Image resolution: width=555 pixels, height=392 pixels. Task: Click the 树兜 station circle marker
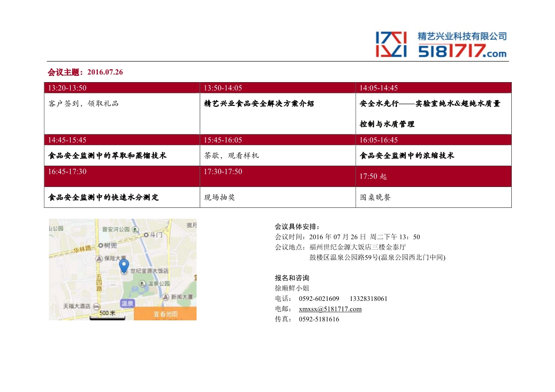pyautogui.click(x=100, y=245)
